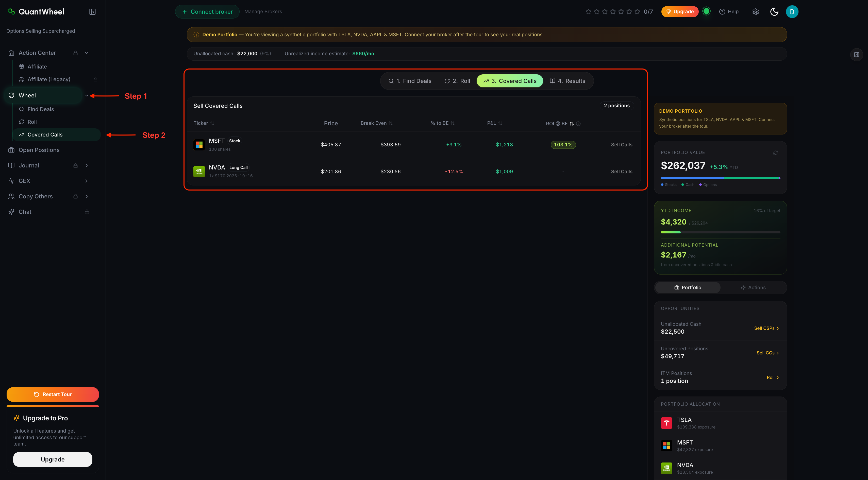Screen dimensions: 868x480
Task: Sort table by Ticker column
Action: (204, 123)
